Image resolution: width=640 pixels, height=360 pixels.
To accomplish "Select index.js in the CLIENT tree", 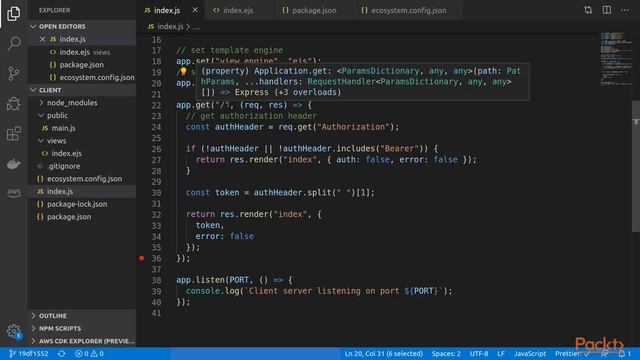I will tap(82, 191).
